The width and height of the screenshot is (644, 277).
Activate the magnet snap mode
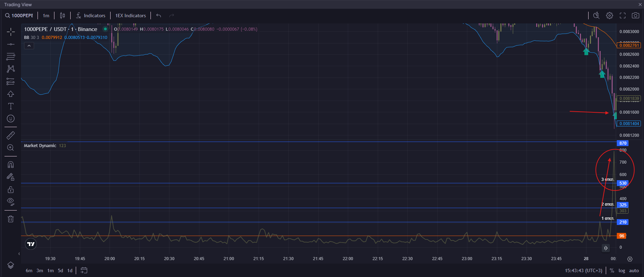[x=11, y=165]
